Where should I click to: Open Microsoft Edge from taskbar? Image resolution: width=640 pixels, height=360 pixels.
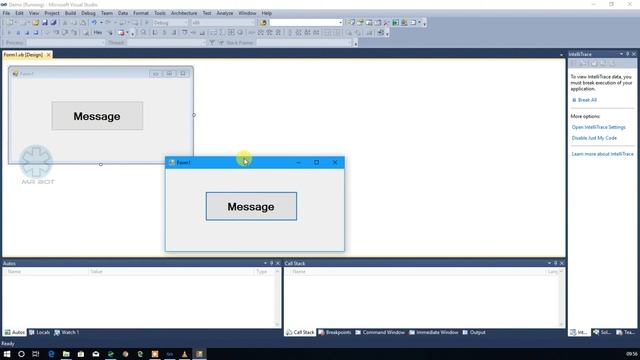point(51,354)
